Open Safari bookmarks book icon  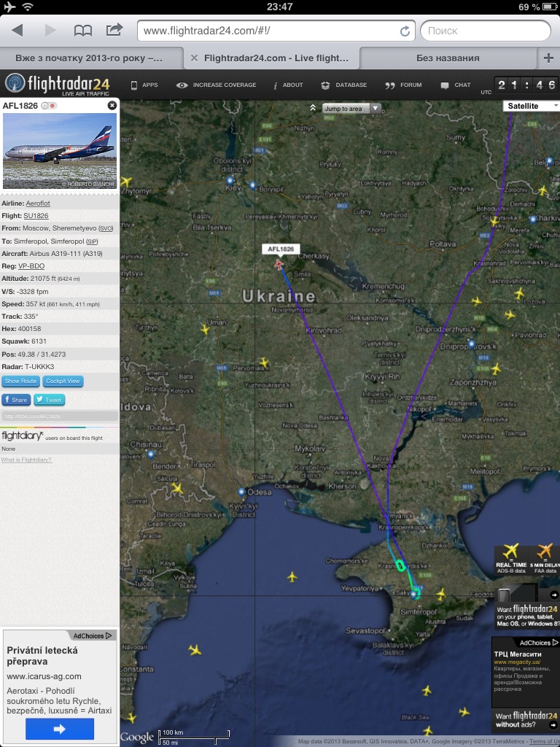click(x=83, y=30)
